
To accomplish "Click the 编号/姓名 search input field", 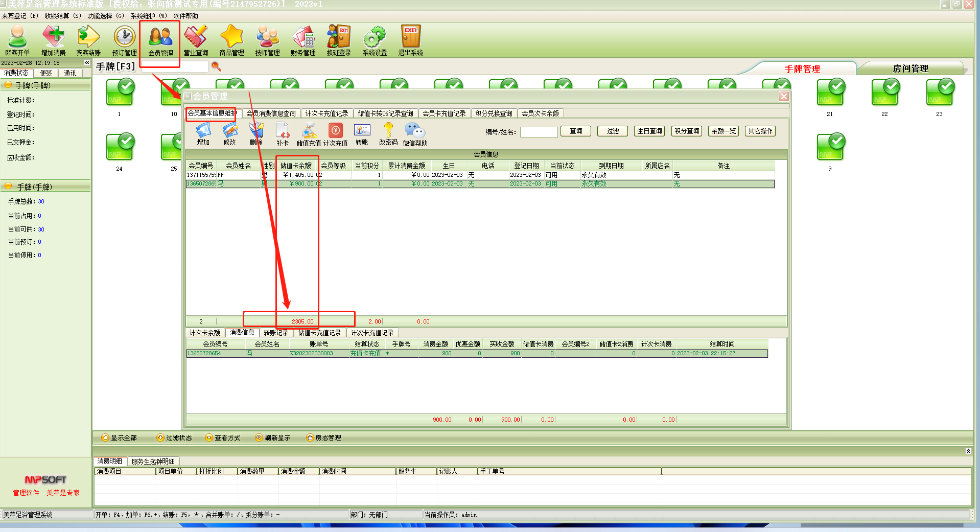I will 539,132.
